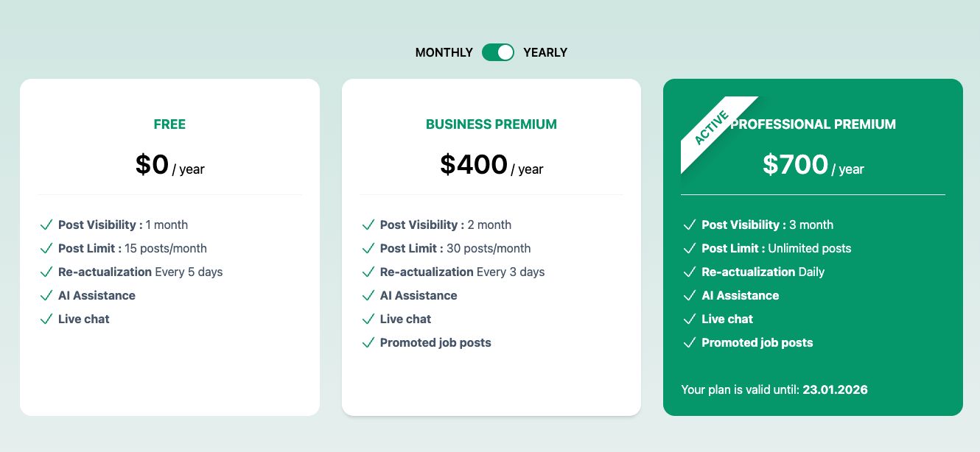Click the ACTIVE ribbon badge
This screenshot has width=980, height=452.
coord(711,127)
